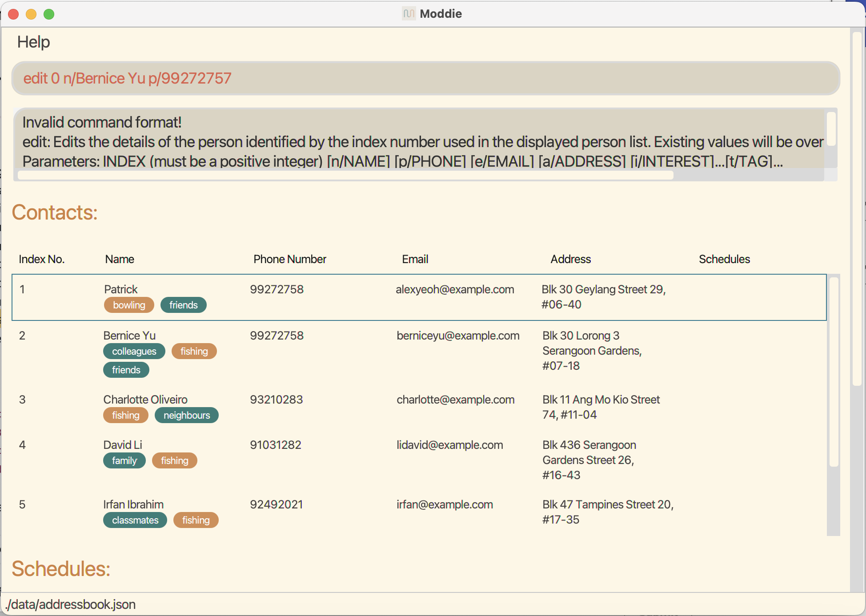Click the vertical scrollbar of contacts list
866x616 pixels.
point(834,372)
